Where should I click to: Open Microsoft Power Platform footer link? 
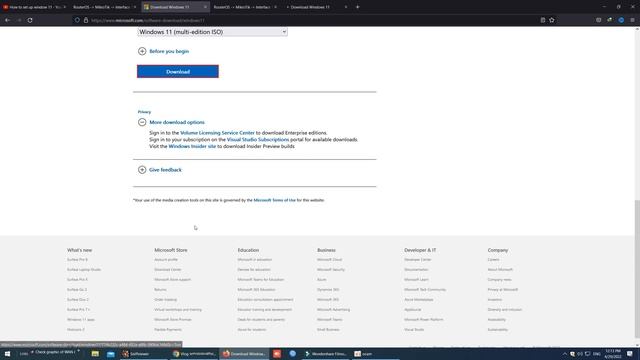(424, 320)
